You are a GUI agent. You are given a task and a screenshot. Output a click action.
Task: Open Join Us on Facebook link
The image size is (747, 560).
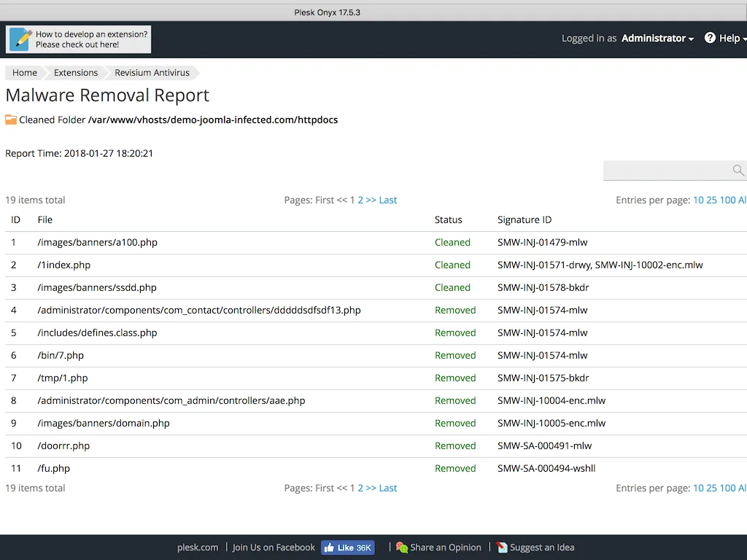click(274, 548)
